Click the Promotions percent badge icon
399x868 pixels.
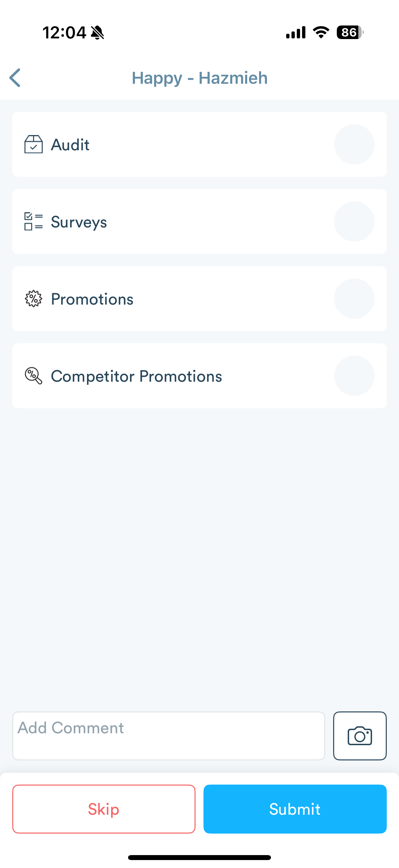(x=33, y=299)
